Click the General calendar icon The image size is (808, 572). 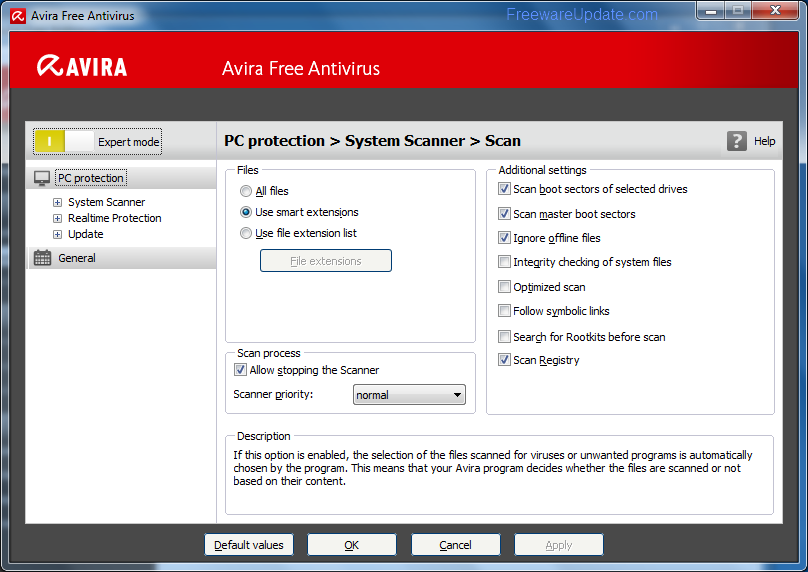[42, 258]
